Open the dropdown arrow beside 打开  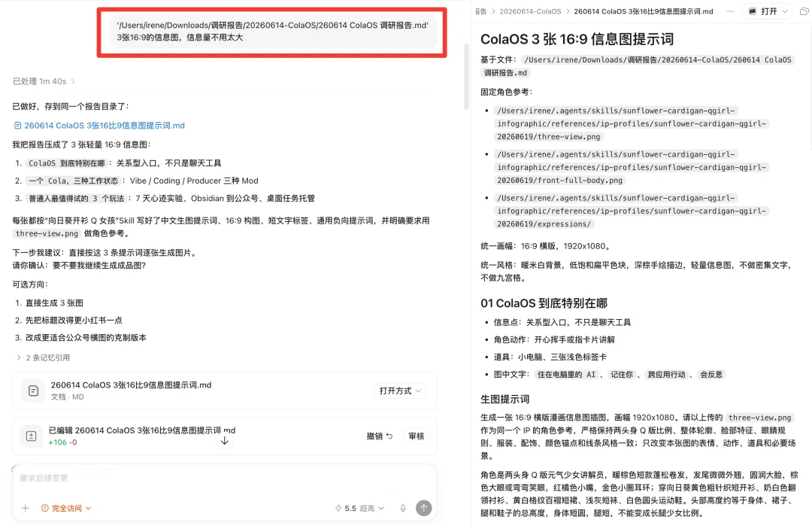click(785, 11)
